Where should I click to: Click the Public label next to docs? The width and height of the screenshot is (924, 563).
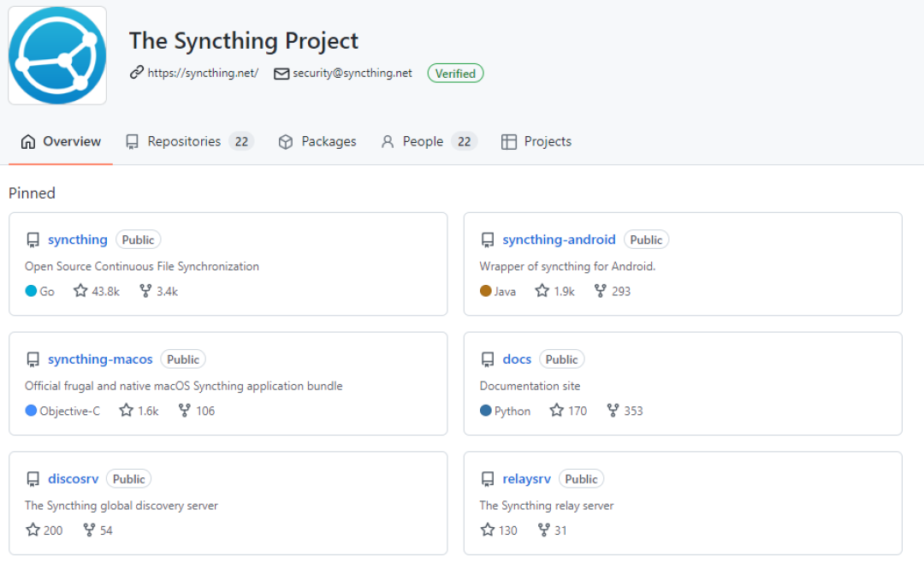point(561,359)
